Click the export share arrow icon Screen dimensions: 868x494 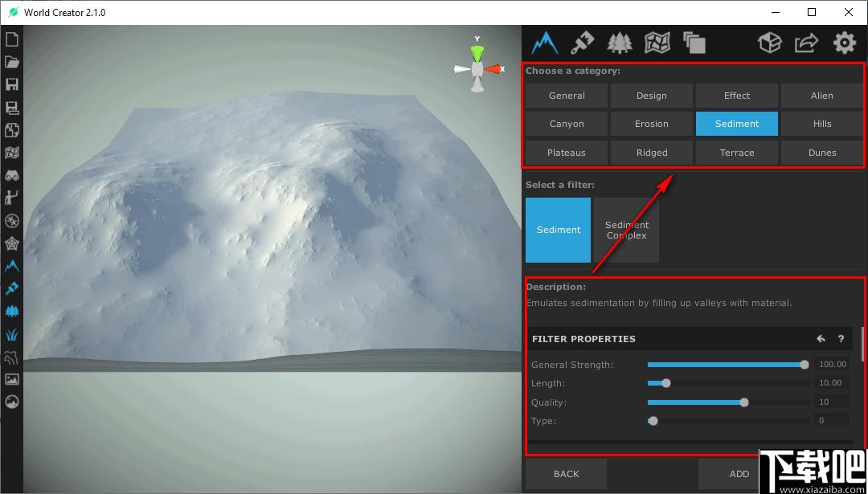(807, 43)
